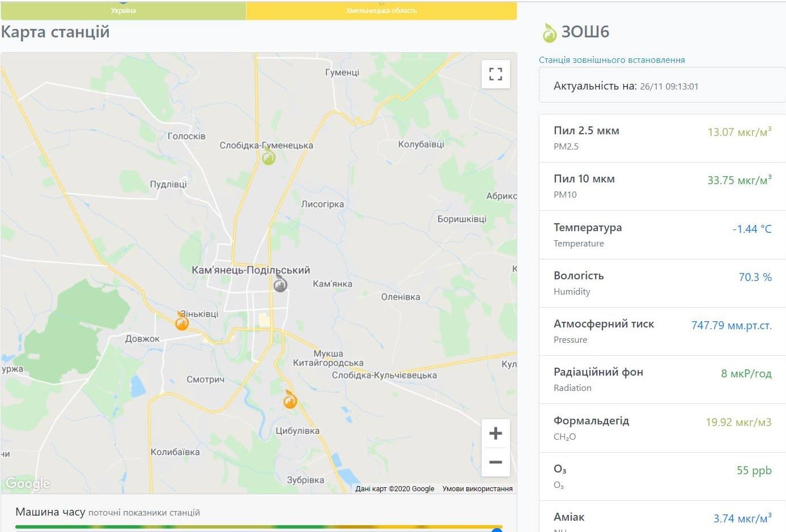Zoom out using the map minus button
Screen dimensions: 786x532
pyautogui.click(x=495, y=462)
